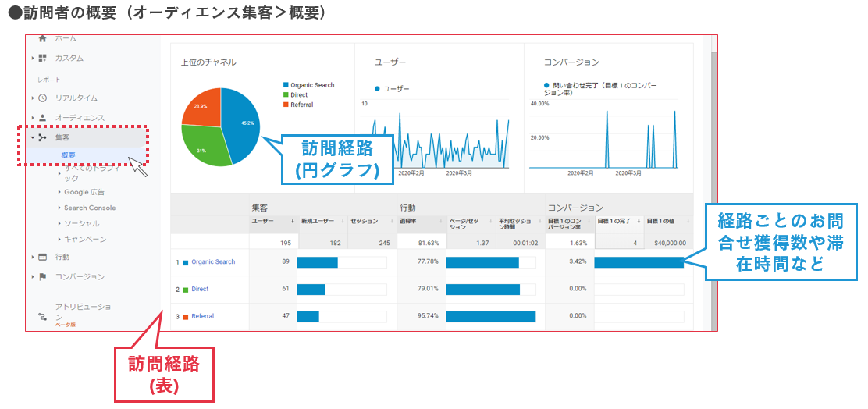
Task: Click the orange Referral pie slice
Action: [201, 107]
